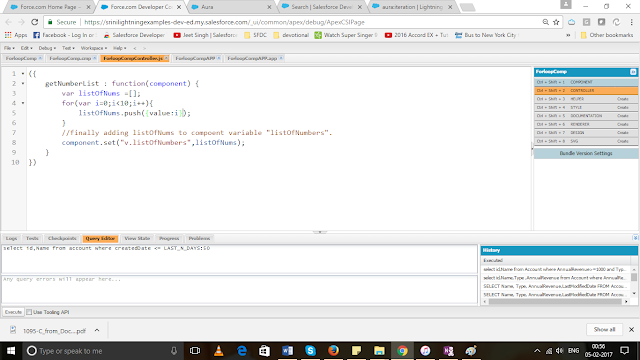Click Show all downloads button

[604, 329]
